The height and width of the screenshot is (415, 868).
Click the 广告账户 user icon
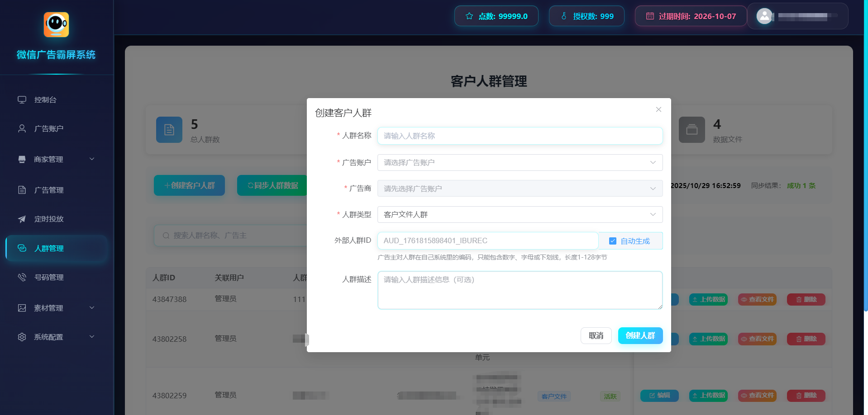pos(22,129)
